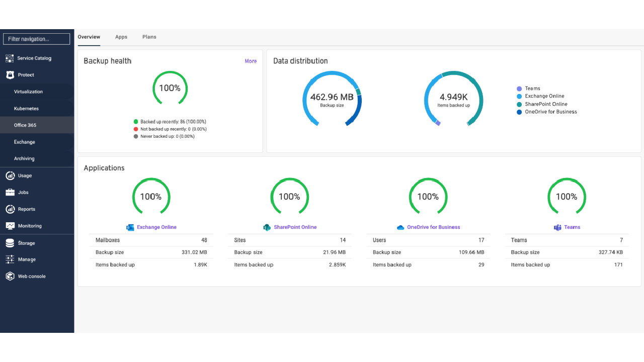Click the Protect shield icon
Viewport: 644px width, 362px height.
tap(10, 75)
